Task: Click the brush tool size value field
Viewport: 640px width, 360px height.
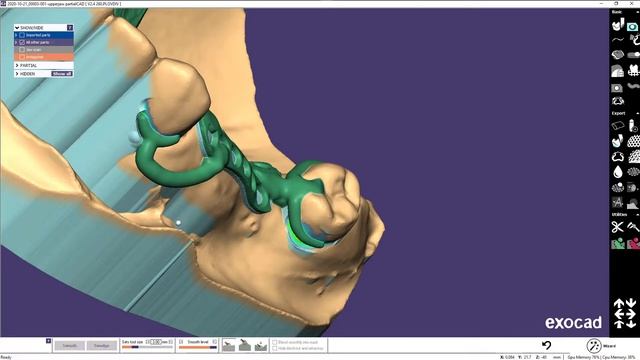Action: pos(156,342)
